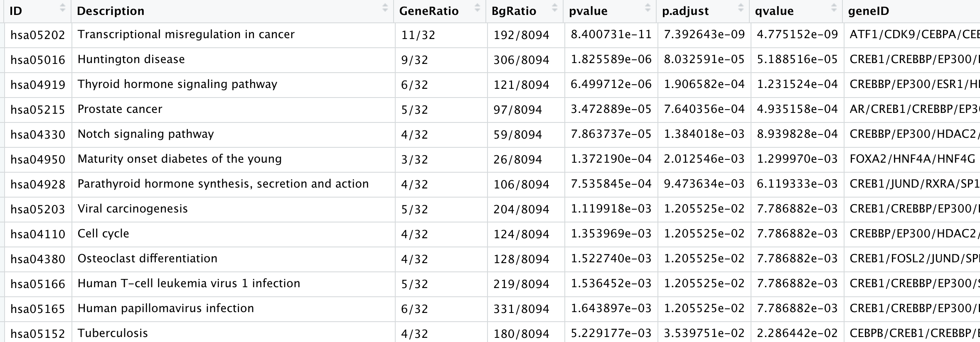
Task: Sort by p.adjust column arrows
Action: pos(741,7)
